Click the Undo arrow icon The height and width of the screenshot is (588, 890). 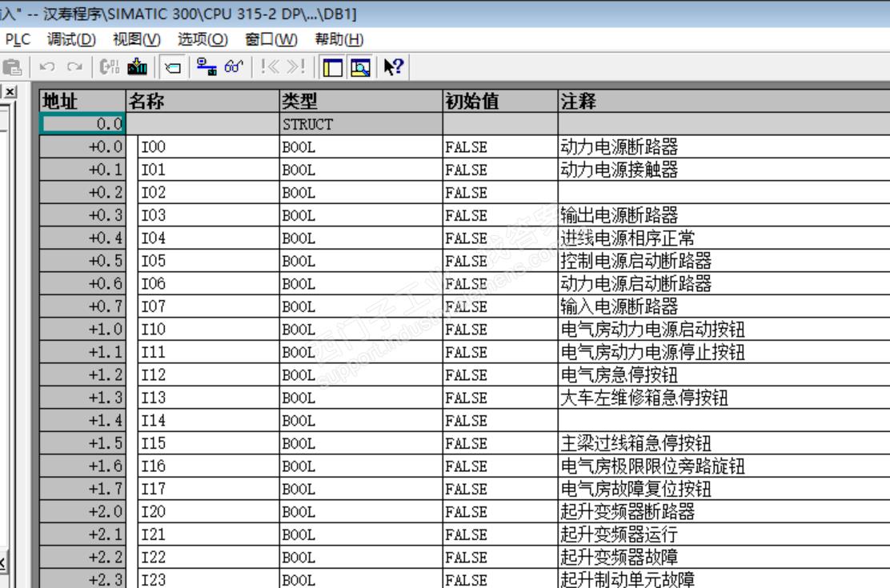coord(47,67)
